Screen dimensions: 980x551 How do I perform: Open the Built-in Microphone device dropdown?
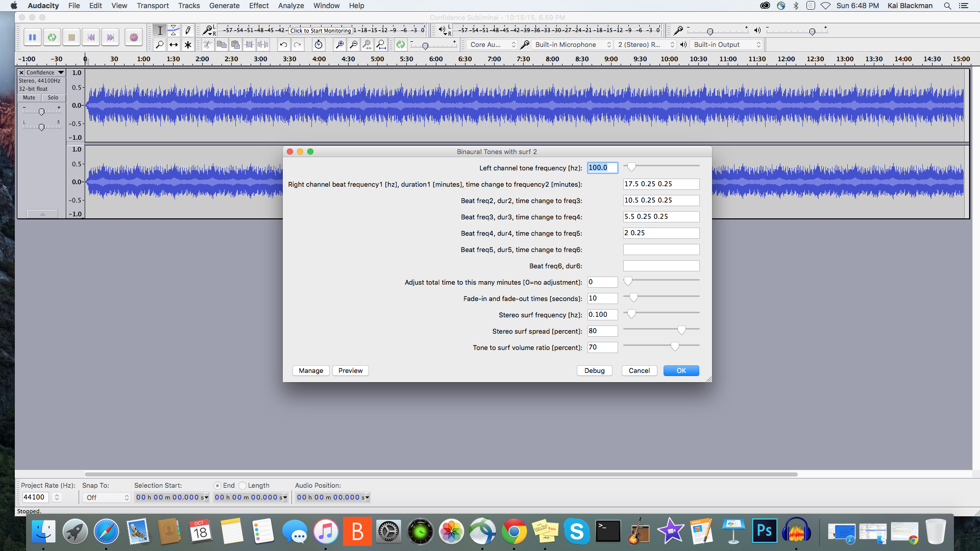coord(572,45)
